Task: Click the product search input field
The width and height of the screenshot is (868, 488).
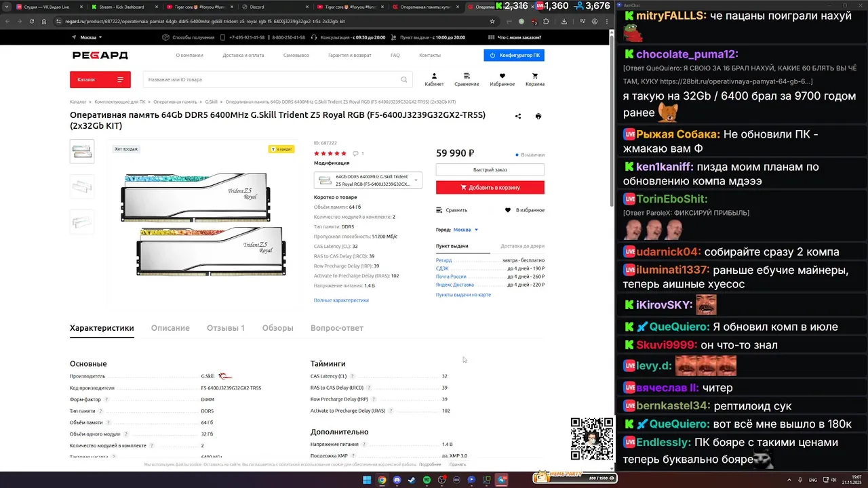Action: click(277, 80)
